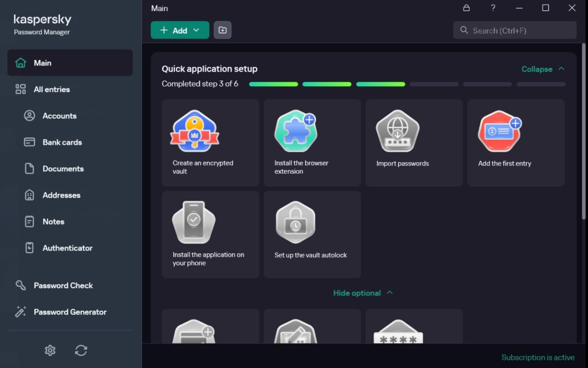View saved Addresses
The height and width of the screenshot is (368, 588).
click(x=61, y=195)
